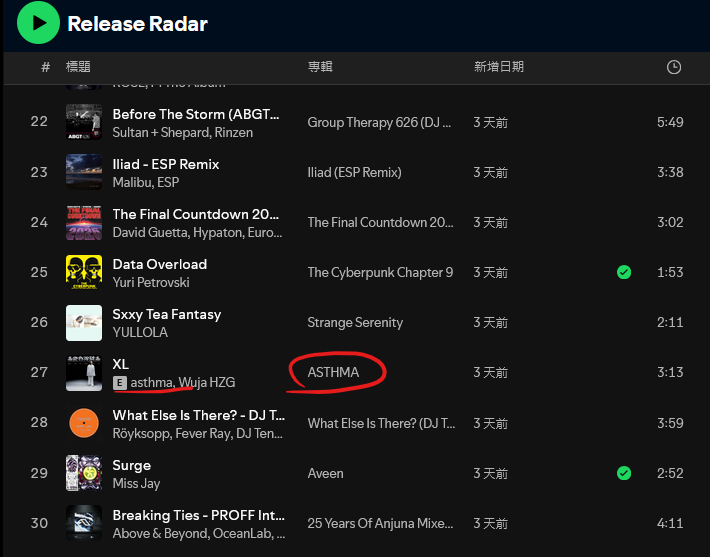Open Before The Storm album cover thumbnail
This screenshot has width=710, height=557.
pyautogui.click(x=84, y=122)
